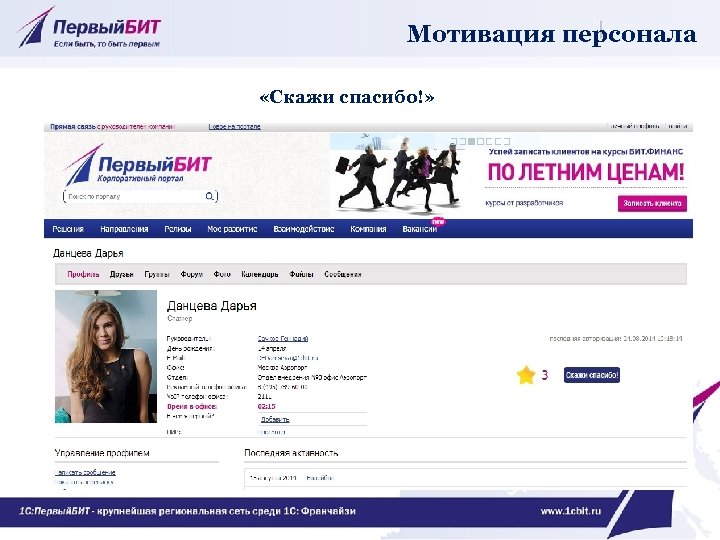Screen dimensions: 720x540
Task: Click the Написать сообщение link
Action: click(85, 472)
